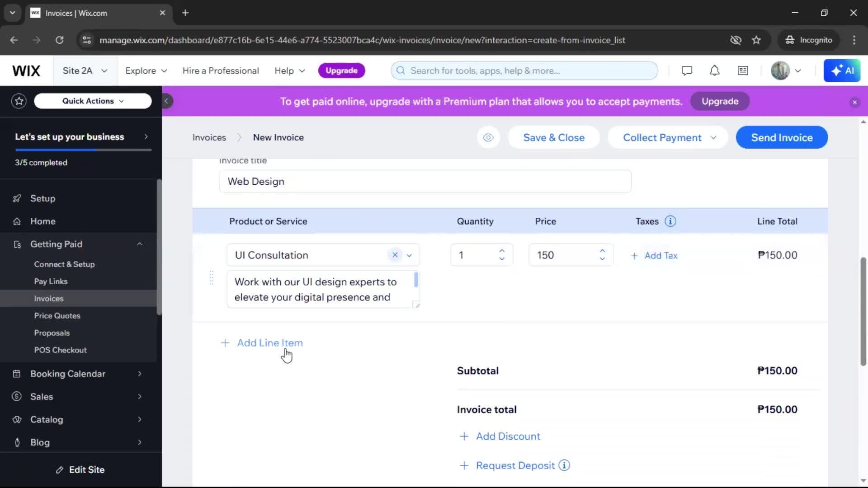Open Pay Links page

[51, 282]
